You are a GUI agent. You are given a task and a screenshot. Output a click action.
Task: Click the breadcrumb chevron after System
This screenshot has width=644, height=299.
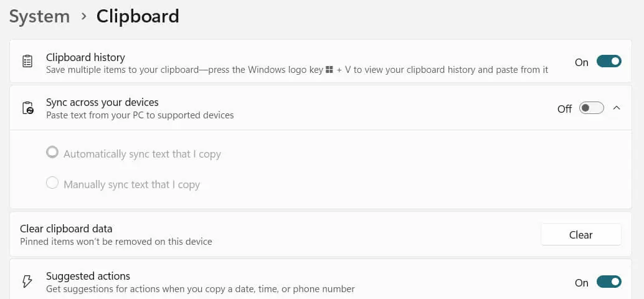[84, 16]
